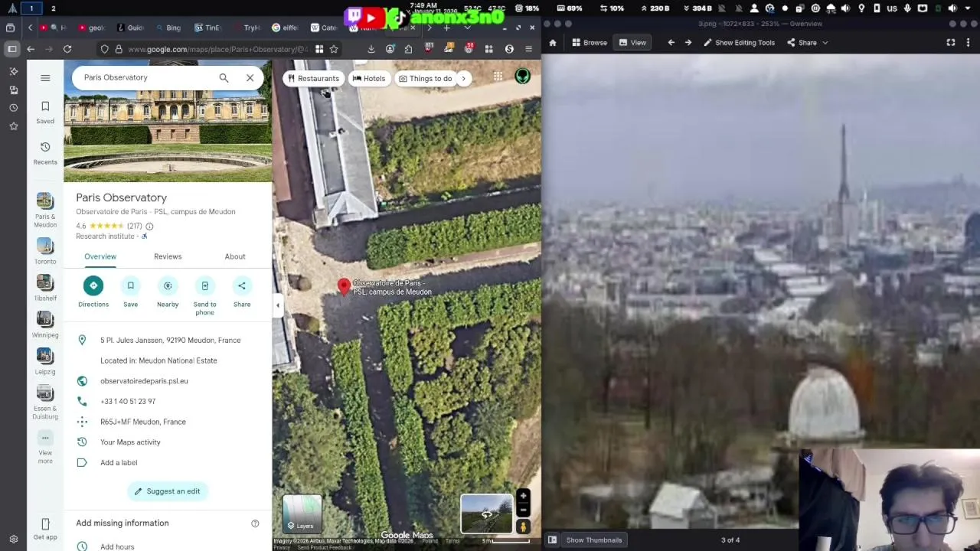Image resolution: width=980 pixels, height=551 pixels.
Task: Zoom in on the map
Action: (523, 496)
